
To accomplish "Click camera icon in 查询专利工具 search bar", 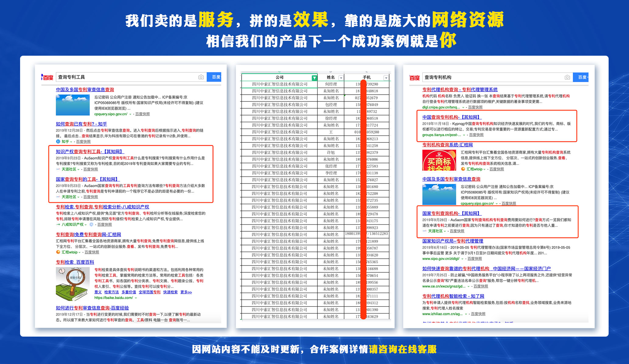I will (x=201, y=77).
